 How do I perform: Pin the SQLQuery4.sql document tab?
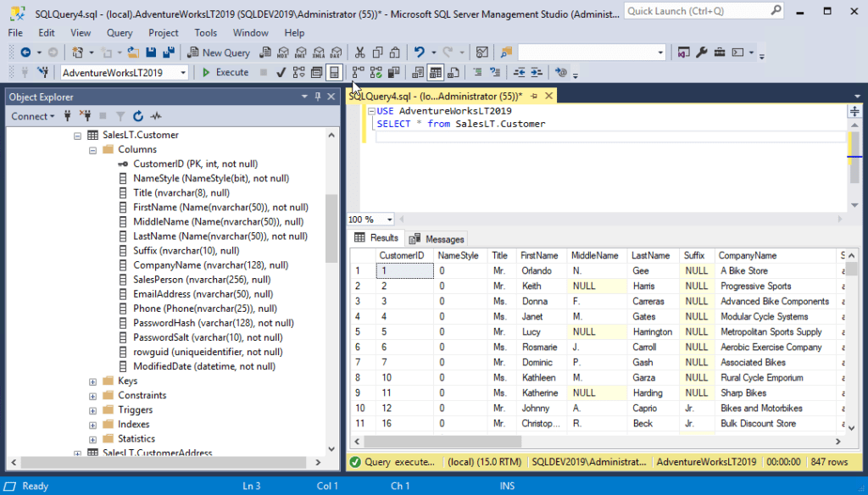tap(534, 97)
